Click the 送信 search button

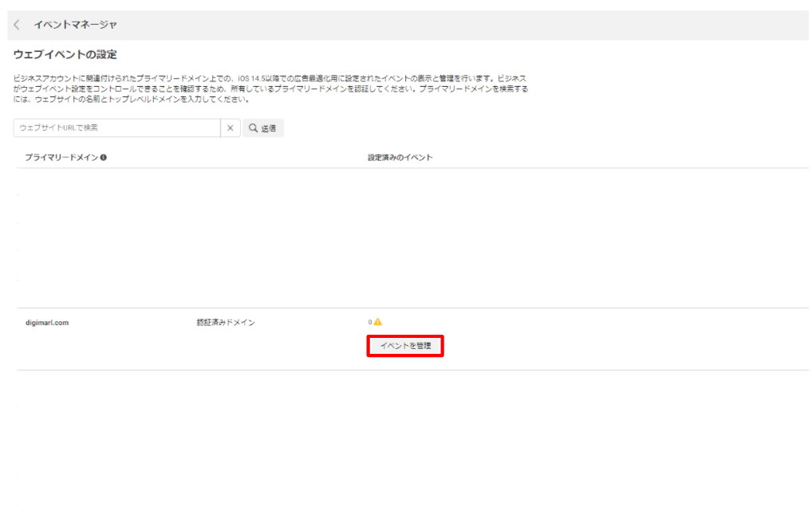pos(263,128)
